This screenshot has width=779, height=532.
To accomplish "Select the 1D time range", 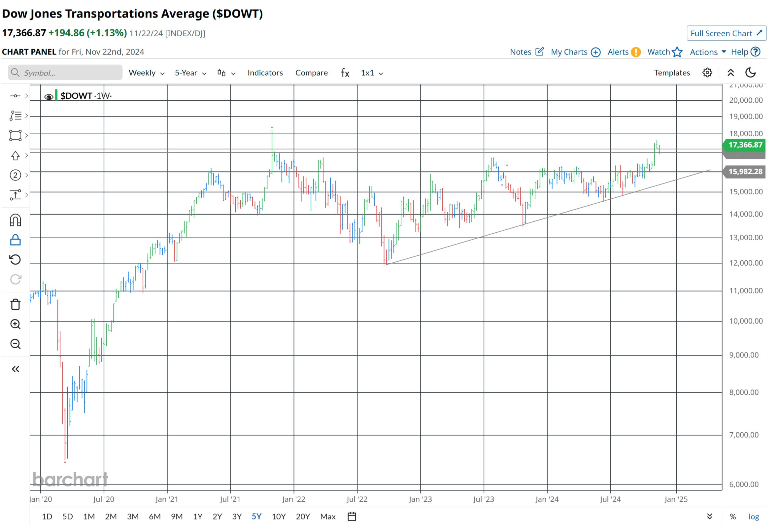I will [47, 516].
